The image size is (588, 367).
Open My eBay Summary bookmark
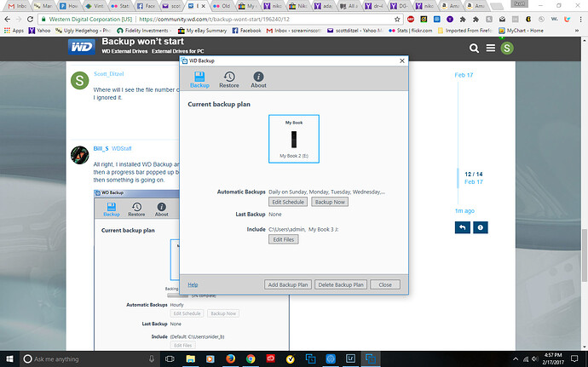pyautogui.click(x=203, y=31)
